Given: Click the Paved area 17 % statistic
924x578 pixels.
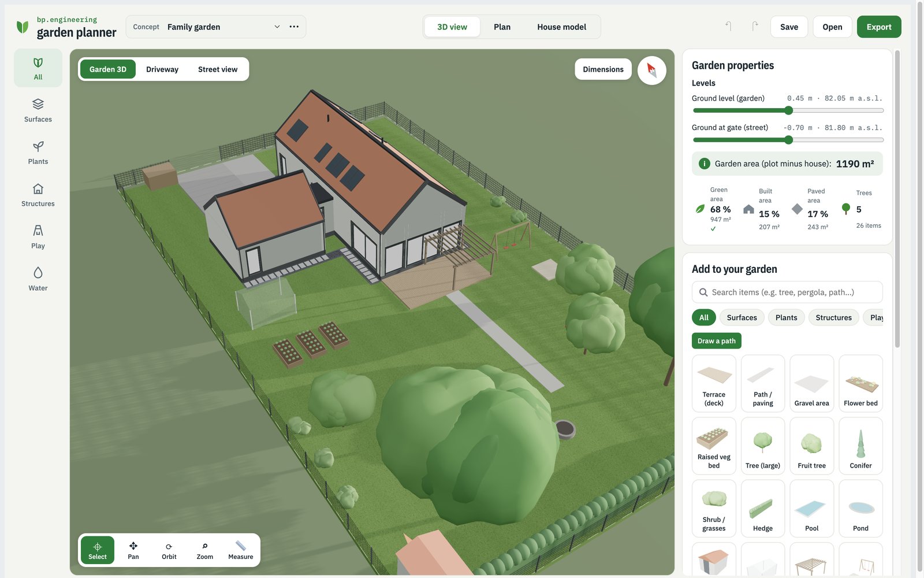Looking at the screenshot, I should pyautogui.click(x=811, y=209).
